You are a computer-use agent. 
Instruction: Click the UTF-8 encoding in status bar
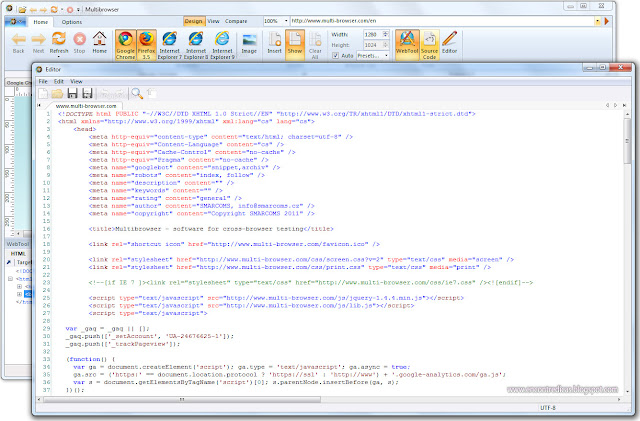[548, 408]
